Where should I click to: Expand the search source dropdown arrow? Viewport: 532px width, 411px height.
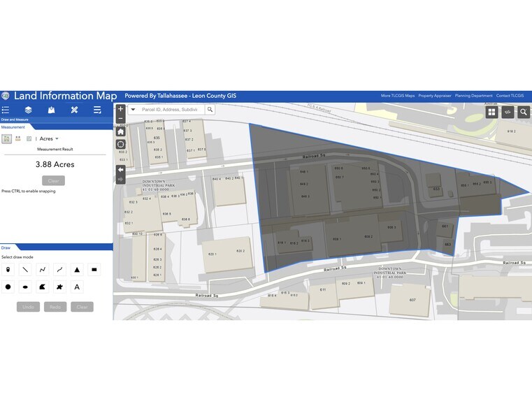pyautogui.click(x=133, y=110)
